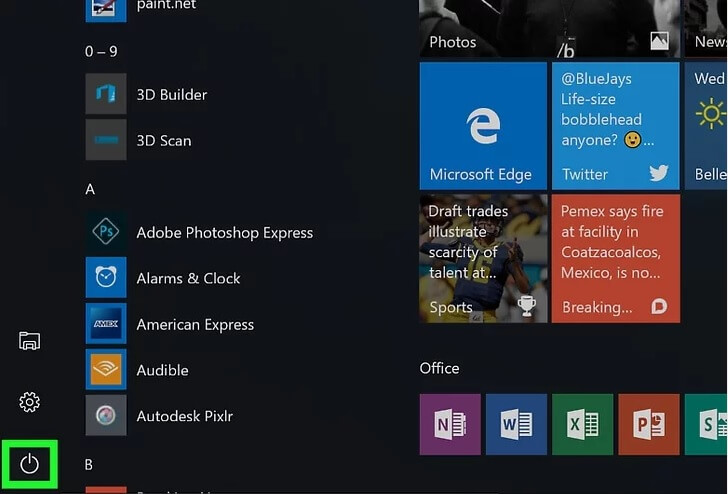728x494 pixels.
Task: Launch Word tile in Office group
Action: 516,424
